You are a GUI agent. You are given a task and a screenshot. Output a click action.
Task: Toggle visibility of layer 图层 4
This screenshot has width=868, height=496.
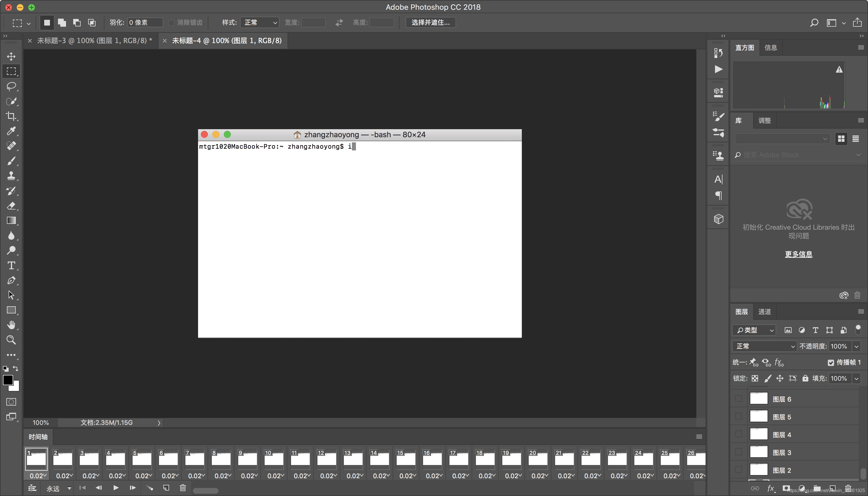pyautogui.click(x=738, y=434)
